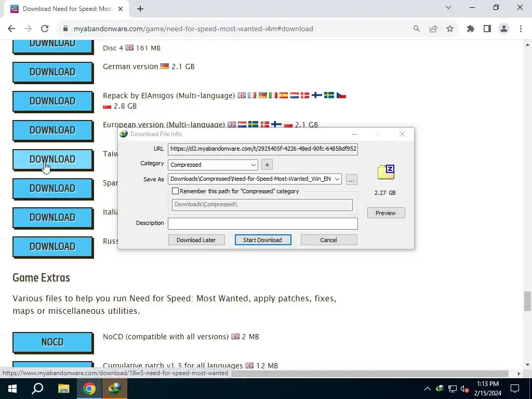Click the scroll down arrow on page
The width and height of the screenshot is (532, 399).
coord(527,365)
